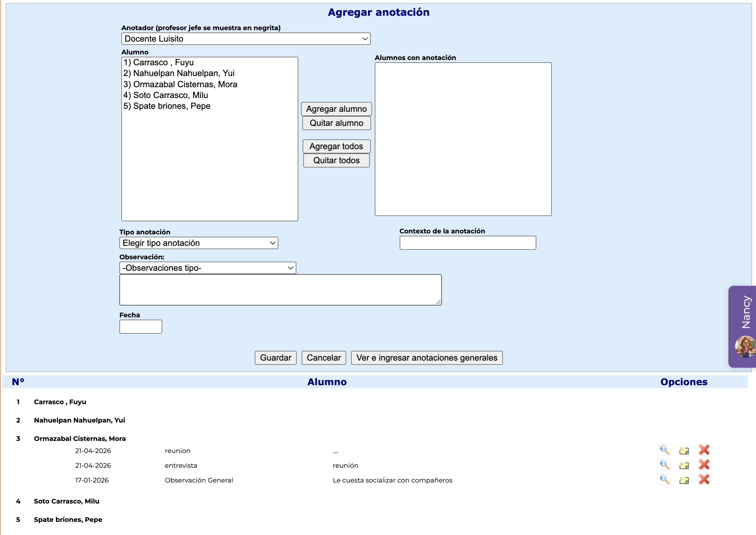Delete the 'entrevista' annotation

click(704, 465)
